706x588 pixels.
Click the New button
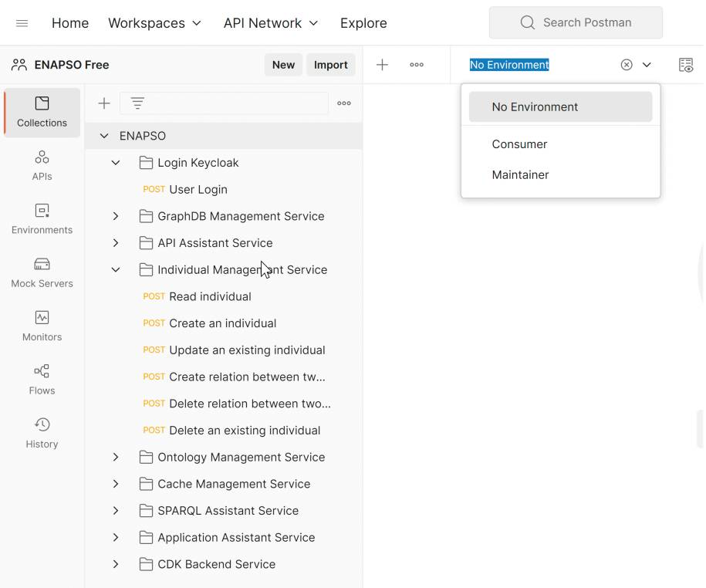pyautogui.click(x=283, y=65)
